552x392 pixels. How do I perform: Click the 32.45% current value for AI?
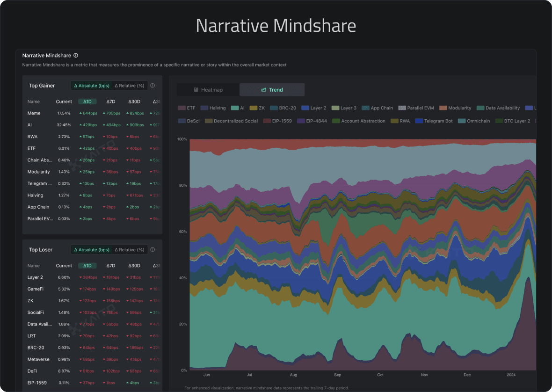[64, 125]
